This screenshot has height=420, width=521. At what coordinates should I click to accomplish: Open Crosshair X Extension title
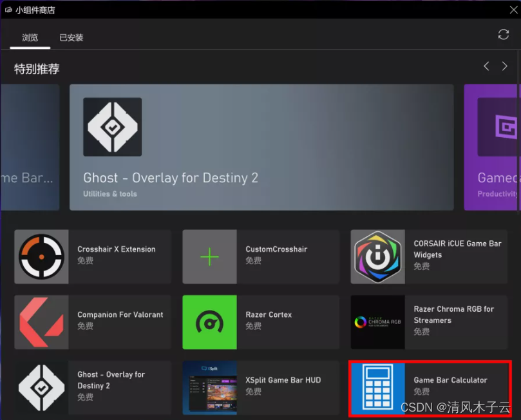117,249
